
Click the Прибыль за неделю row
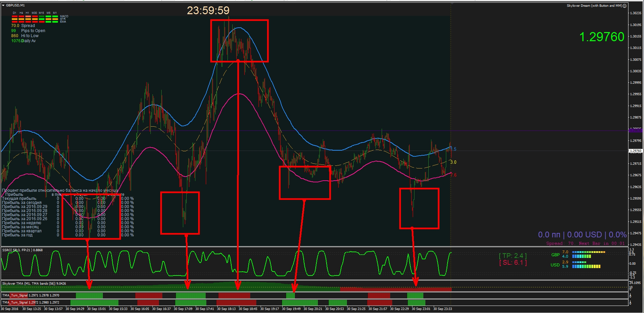pos(68,223)
